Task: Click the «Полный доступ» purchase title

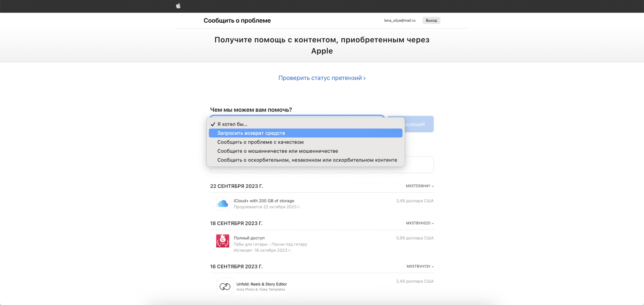Action: click(x=249, y=238)
